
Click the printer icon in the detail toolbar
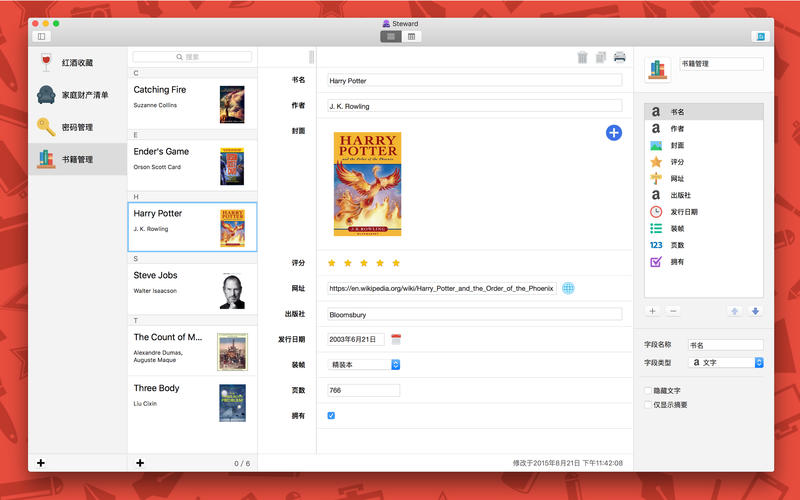pyautogui.click(x=620, y=57)
